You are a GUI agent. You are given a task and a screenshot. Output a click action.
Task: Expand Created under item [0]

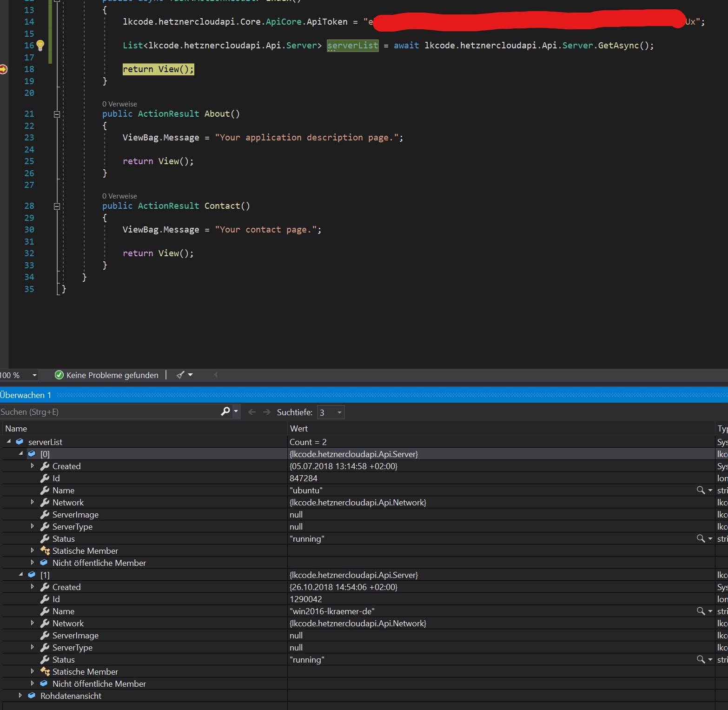pyautogui.click(x=33, y=466)
